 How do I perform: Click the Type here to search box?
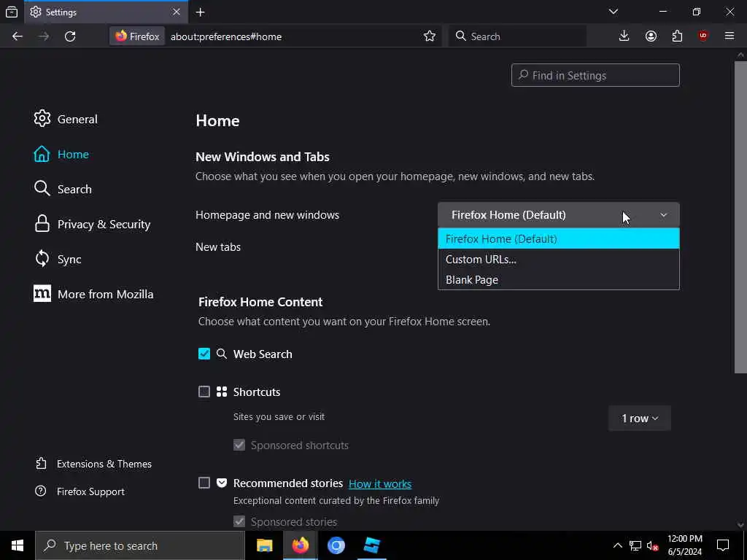pyautogui.click(x=140, y=545)
